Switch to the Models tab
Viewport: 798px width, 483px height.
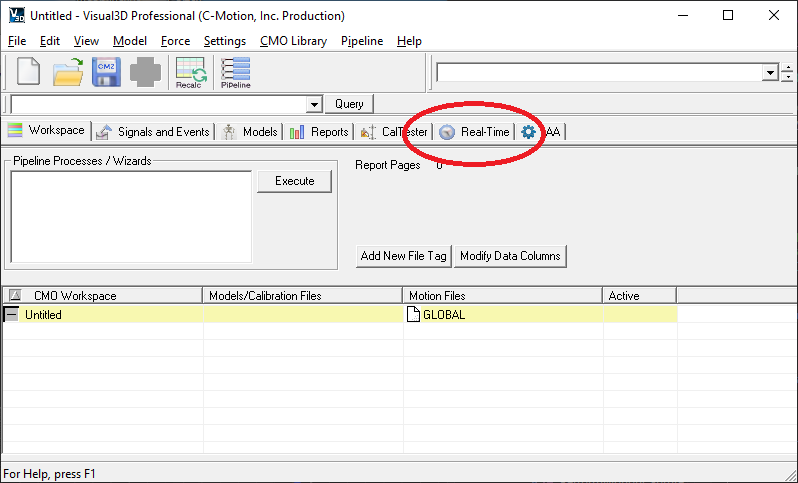tap(250, 132)
